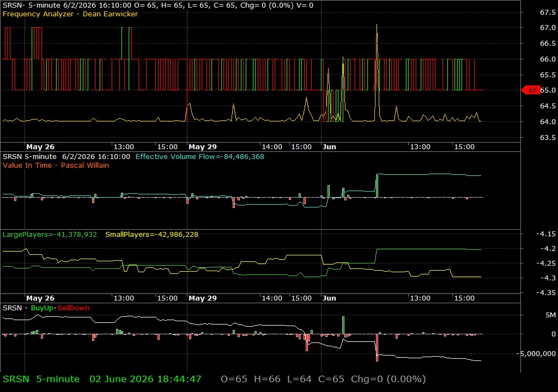Click the 'May 26' date in top time axis
558x392 pixels.
click(x=40, y=147)
